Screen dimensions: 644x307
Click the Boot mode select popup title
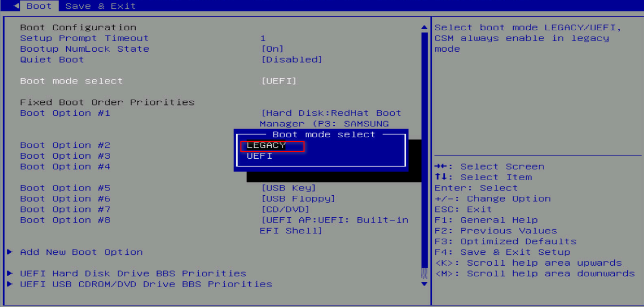[324, 135]
